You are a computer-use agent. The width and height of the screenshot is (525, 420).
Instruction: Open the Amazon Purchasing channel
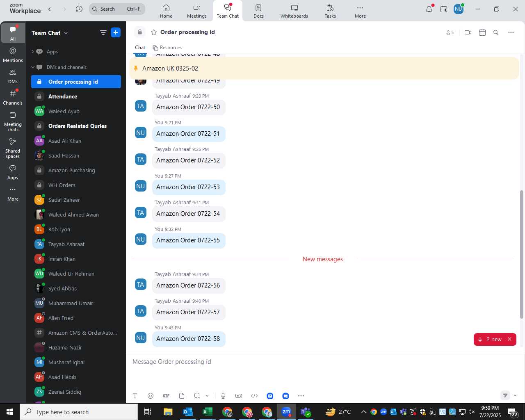pos(76,170)
